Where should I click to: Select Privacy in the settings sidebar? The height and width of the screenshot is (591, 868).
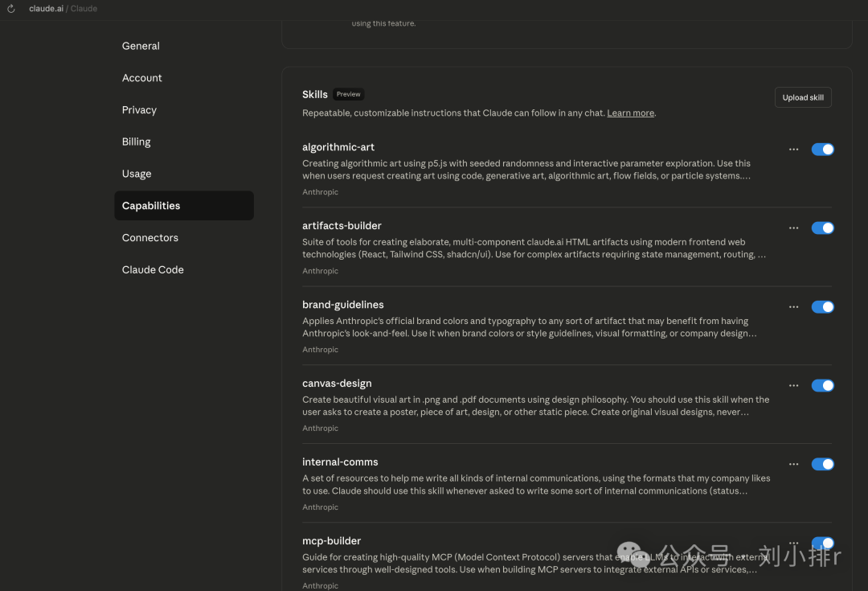pos(139,110)
